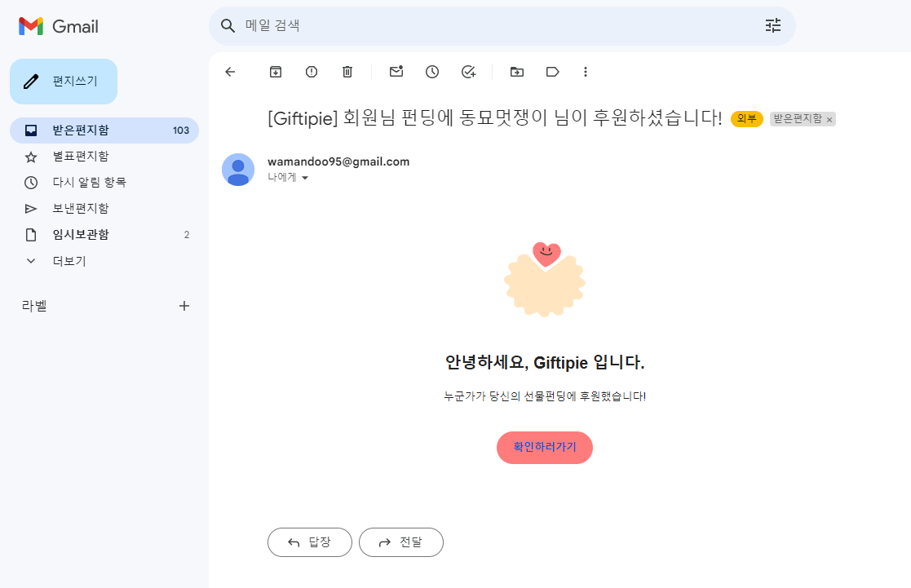
Task: Click the email subject line text
Action: [x=494, y=118]
